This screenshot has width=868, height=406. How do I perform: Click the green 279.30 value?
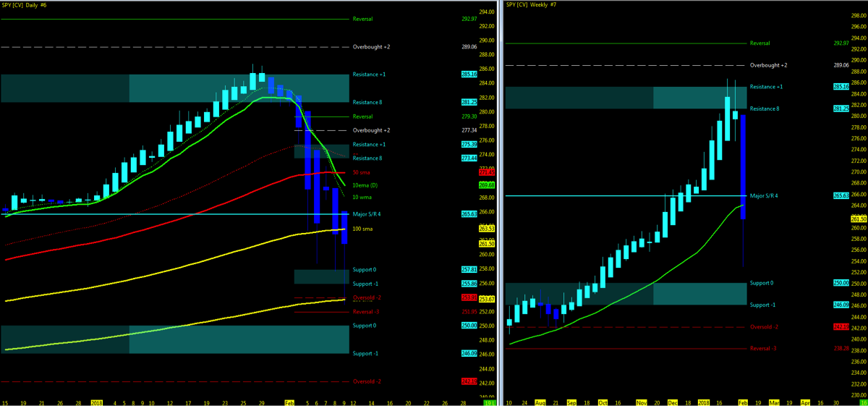point(469,116)
